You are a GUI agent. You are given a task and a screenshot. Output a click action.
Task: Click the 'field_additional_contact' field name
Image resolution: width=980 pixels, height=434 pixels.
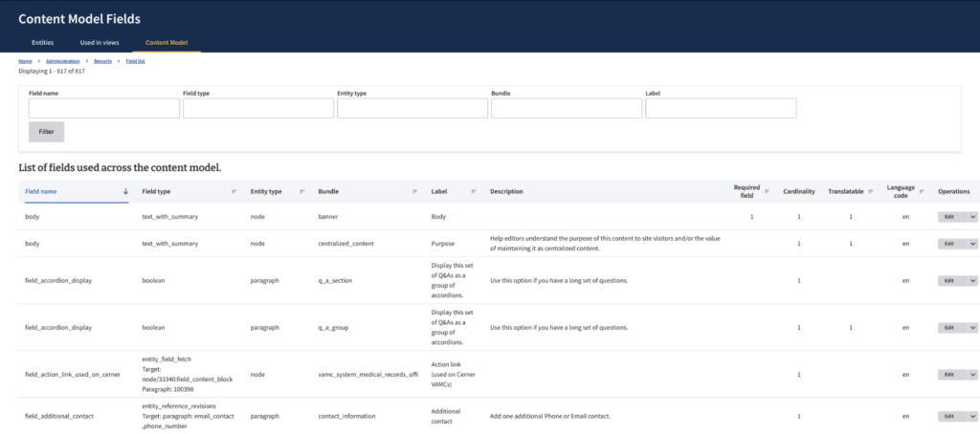(x=59, y=416)
